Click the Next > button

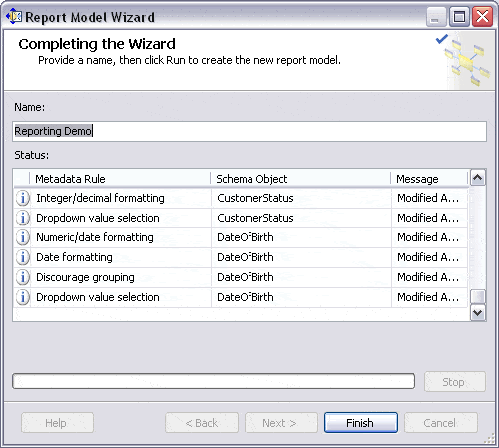(281, 423)
